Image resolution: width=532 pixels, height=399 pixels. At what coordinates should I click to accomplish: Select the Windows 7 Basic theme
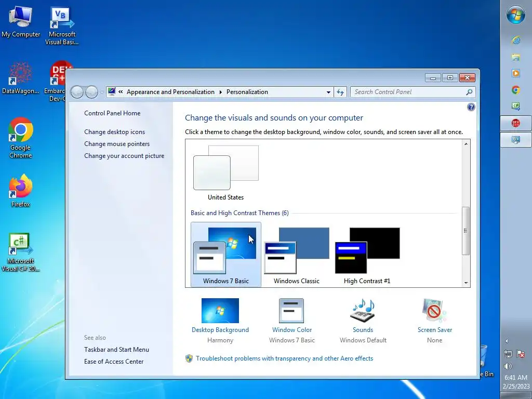point(226,255)
